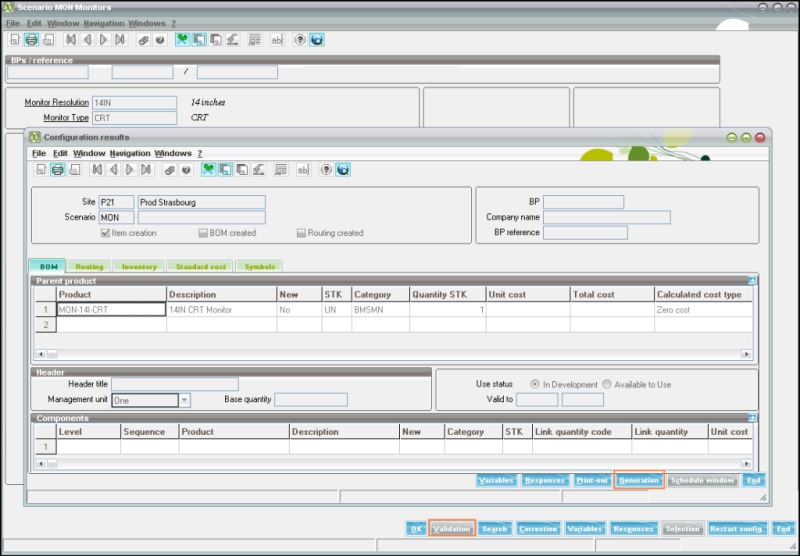800x556 pixels.
Task: Expand the Parent product grid using corner icon
Action: coord(752,281)
